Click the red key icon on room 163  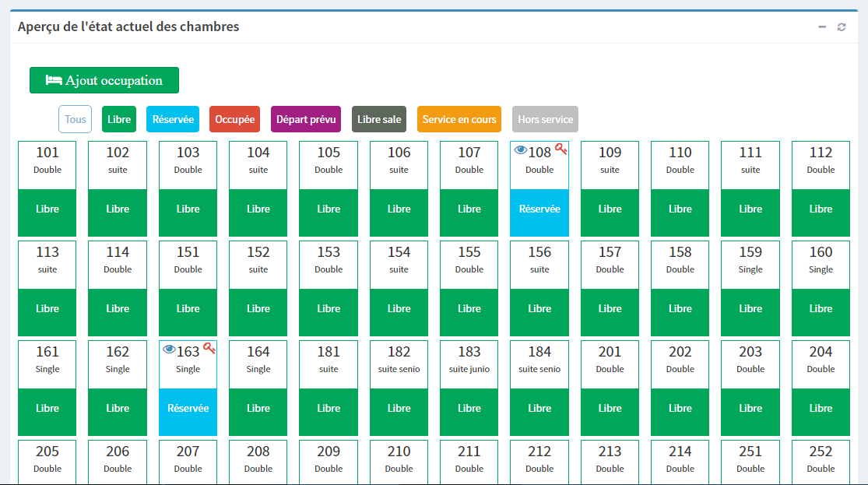[209, 349]
